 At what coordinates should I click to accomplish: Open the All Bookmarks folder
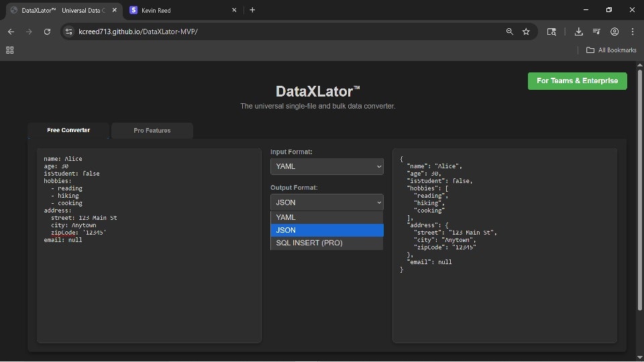[611, 50]
